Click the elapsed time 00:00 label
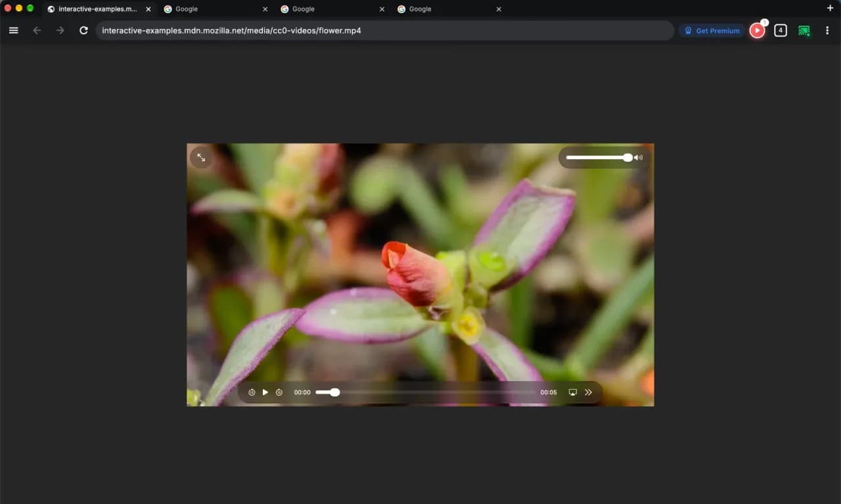Viewport: 841px width, 504px height. tap(302, 392)
